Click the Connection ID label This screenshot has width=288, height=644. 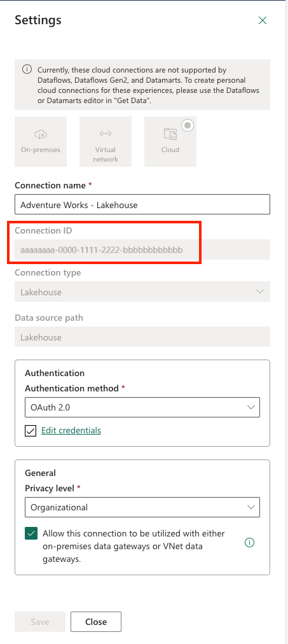(x=43, y=230)
